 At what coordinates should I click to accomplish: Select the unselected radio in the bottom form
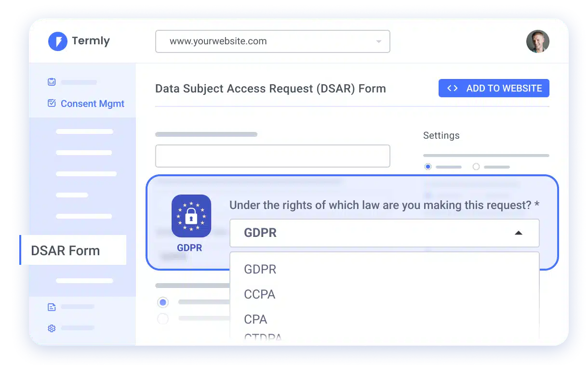click(163, 319)
